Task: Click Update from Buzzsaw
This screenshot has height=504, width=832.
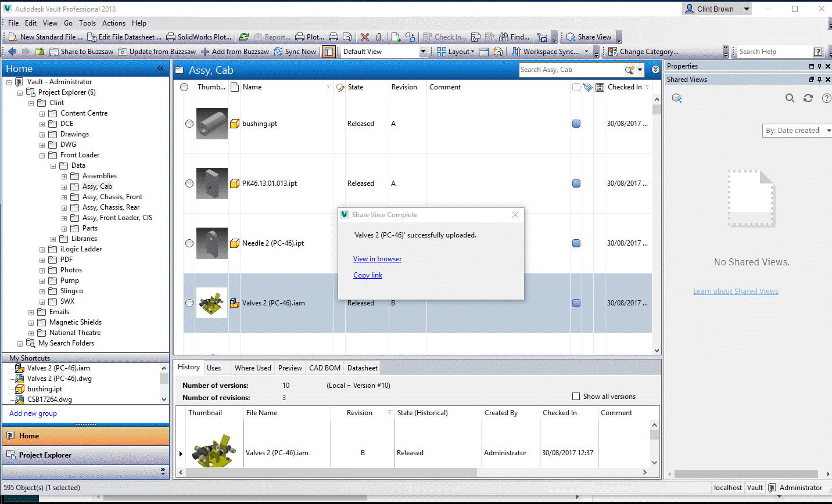Action: [157, 52]
